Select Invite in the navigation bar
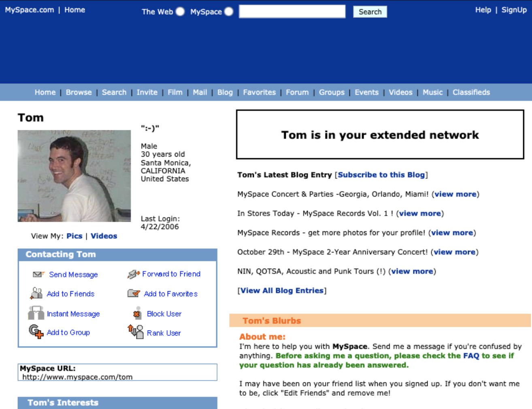This screenshot has width=532, height=409. pyautogui.click(x=147, y=92)
